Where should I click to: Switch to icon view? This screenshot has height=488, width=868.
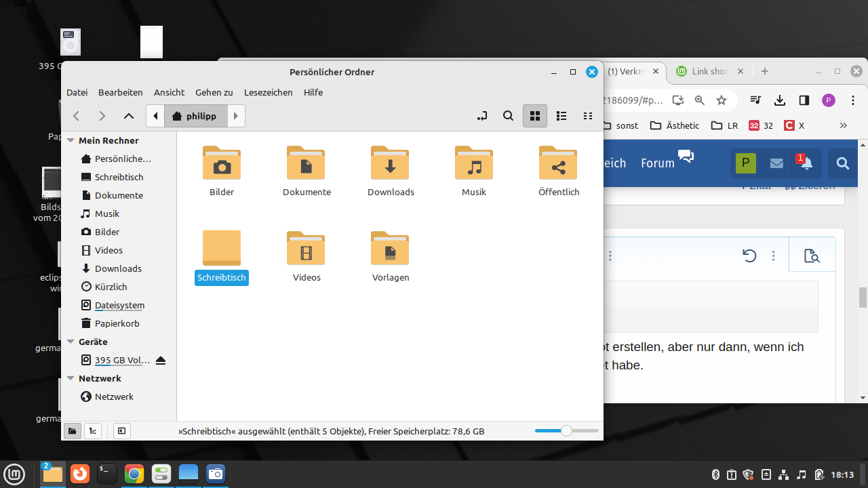[x=535, y=116]
